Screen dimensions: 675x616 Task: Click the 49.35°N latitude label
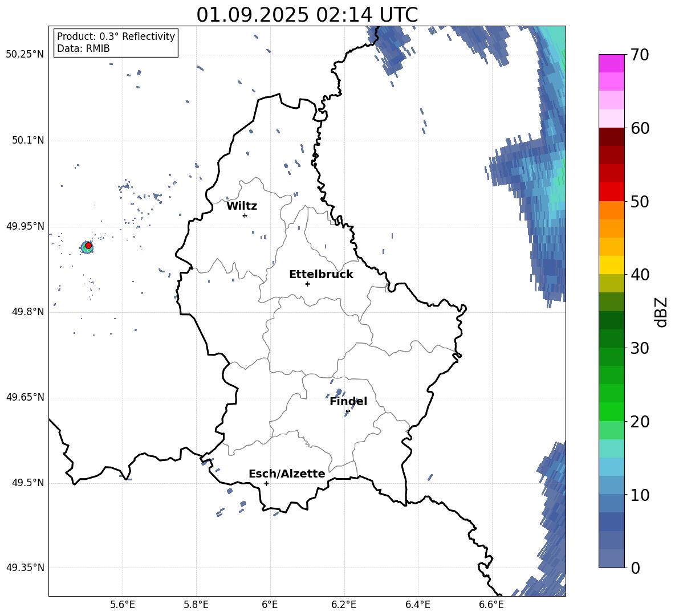[25, 568]
